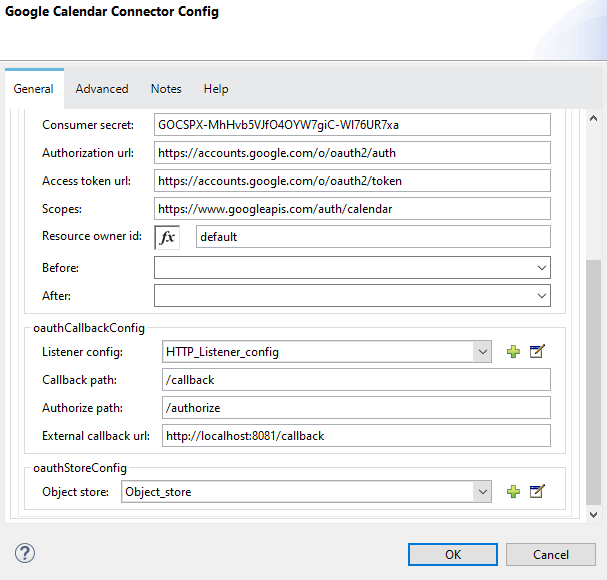Click the 'Callback path:' label
Image resolution: width=607 pixels, height=580 pixels.
(79, 380)
